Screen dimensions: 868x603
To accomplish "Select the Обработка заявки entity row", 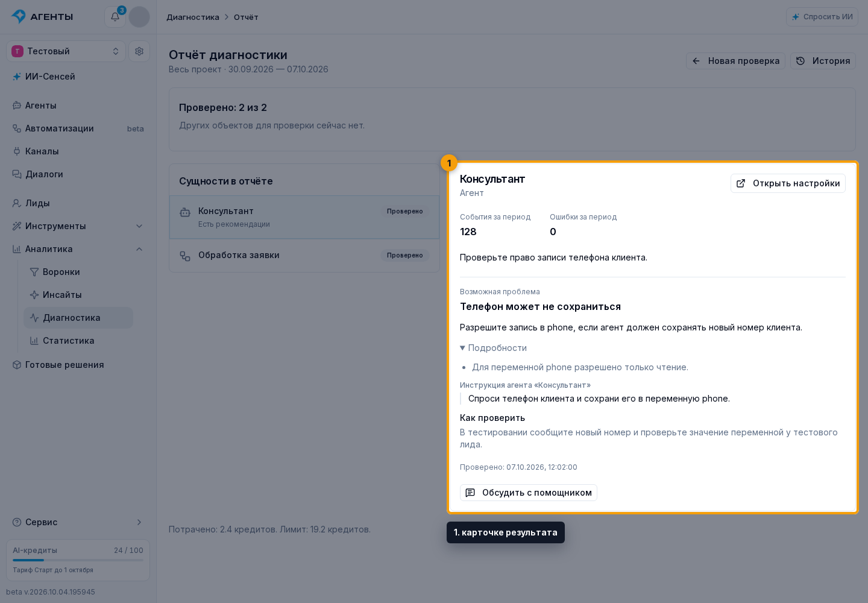I will 304,256.
